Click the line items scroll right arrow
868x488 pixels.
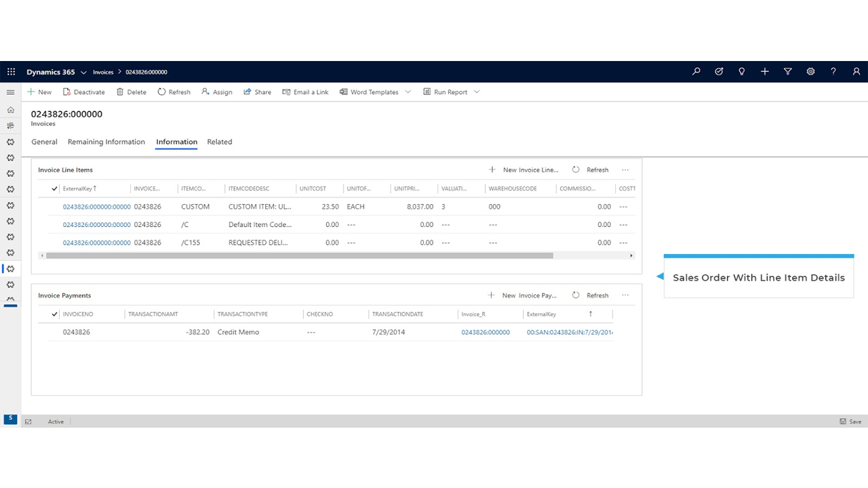pyautogui.click(x=632, y=256)
